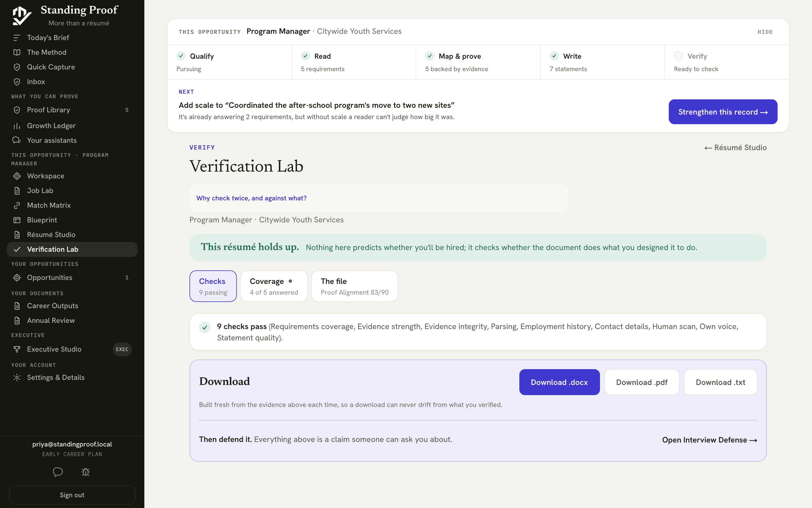Open Executive Studio trophy icon

click(17, 349)
